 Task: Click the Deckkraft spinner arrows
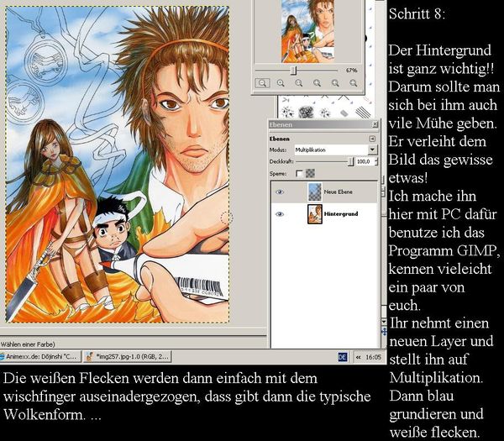(376, 161)
